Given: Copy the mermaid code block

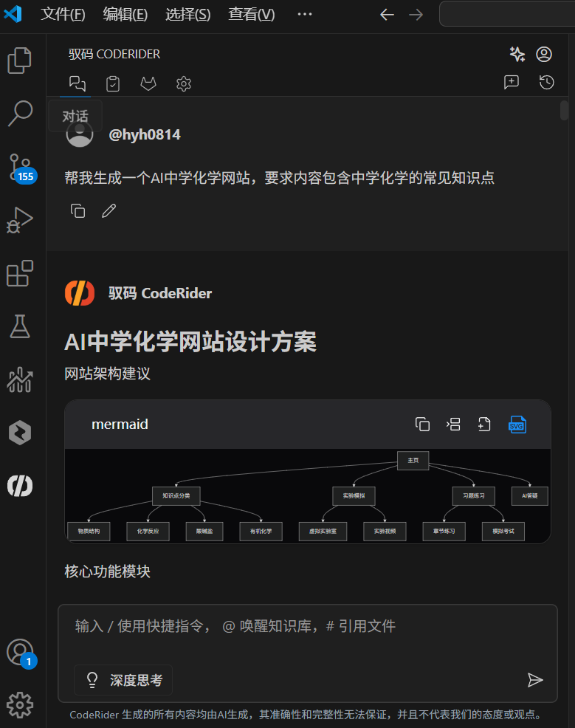Looking at the screenshot, I should pos(422,425).
